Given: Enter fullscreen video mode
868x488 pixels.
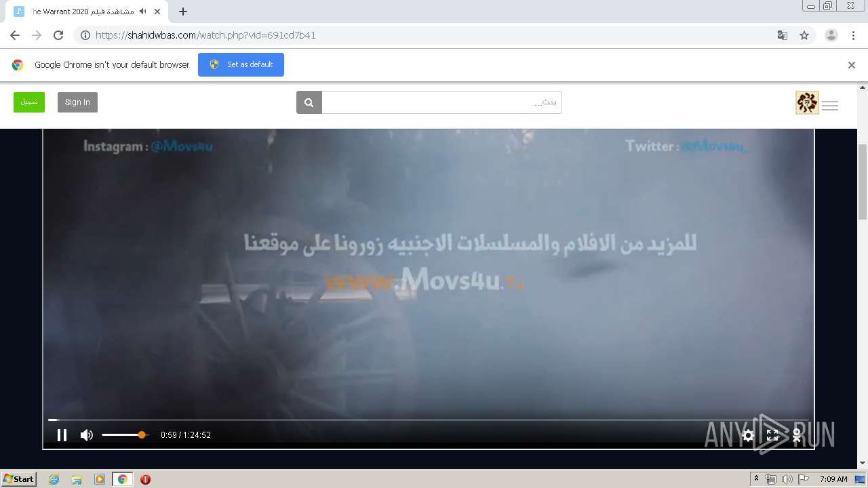Looking at the screenshot, I should [772, 435].
